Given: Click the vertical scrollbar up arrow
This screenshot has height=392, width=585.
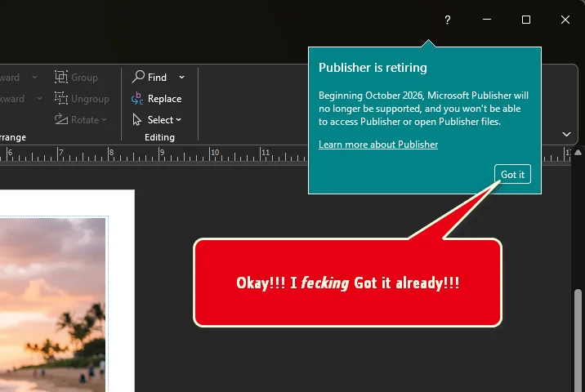Looking at the screenshot, I should (578, 152).
